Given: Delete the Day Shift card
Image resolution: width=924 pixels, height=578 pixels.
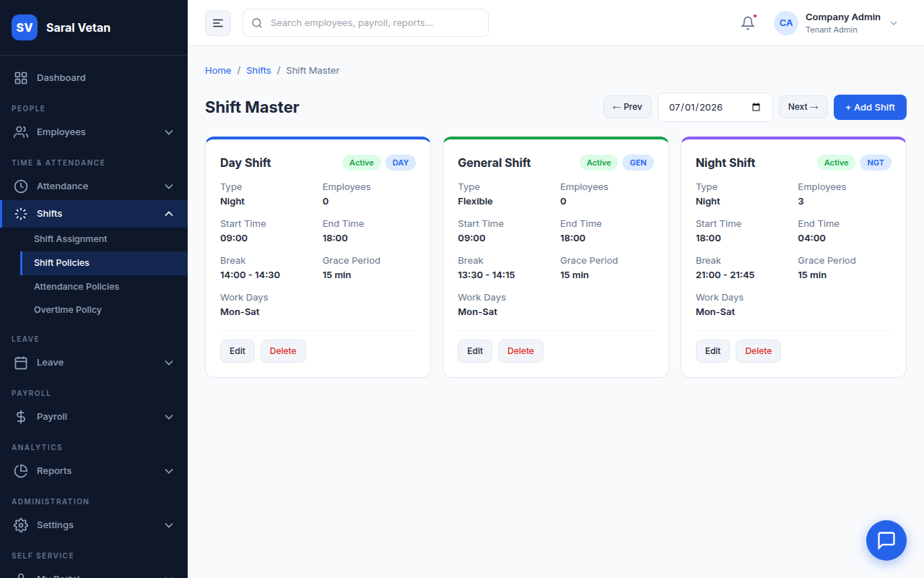Looking at the screenshot, I should [x=283, y=351].
